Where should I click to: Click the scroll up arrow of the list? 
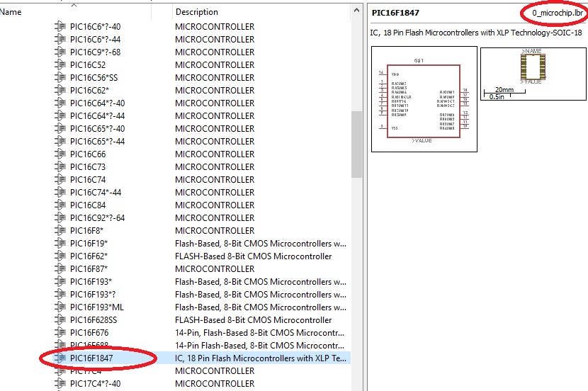[356, 11]
